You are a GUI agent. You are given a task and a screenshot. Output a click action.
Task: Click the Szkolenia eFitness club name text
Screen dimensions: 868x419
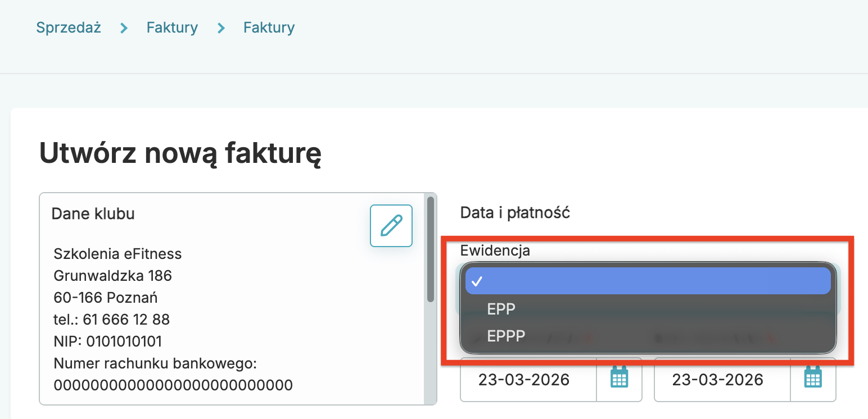(x=117, y=254)
